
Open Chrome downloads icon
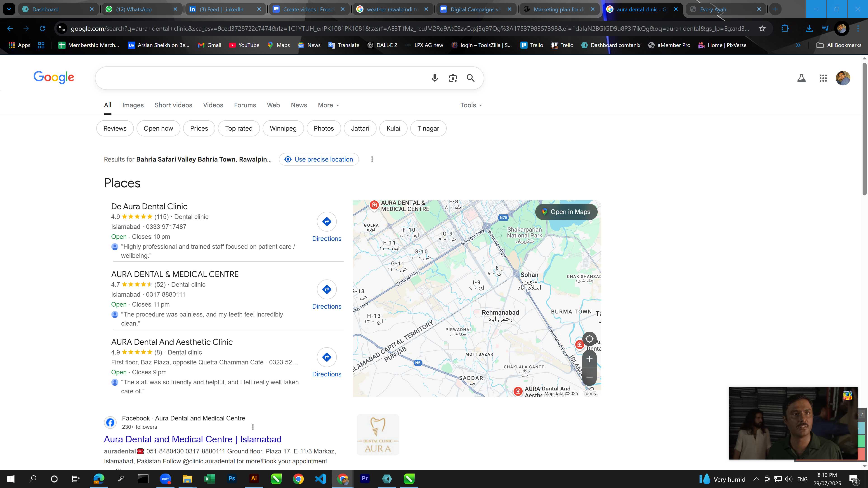tap(809, 29)
